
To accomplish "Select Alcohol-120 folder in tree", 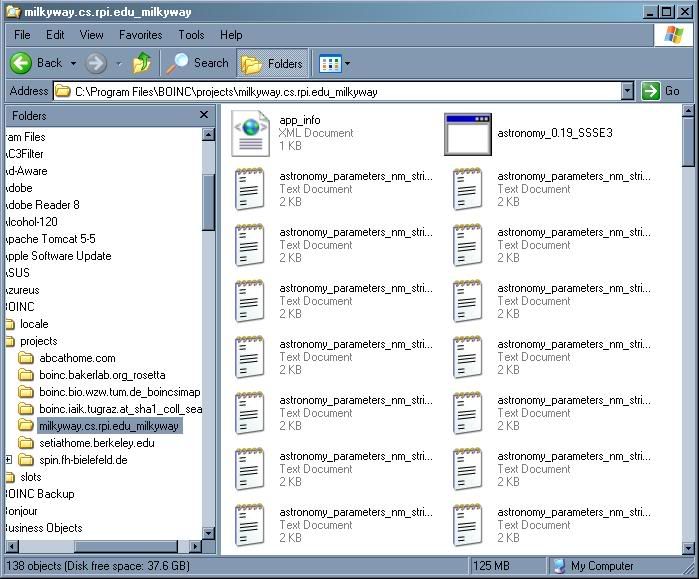I will [x=32, y=222].
